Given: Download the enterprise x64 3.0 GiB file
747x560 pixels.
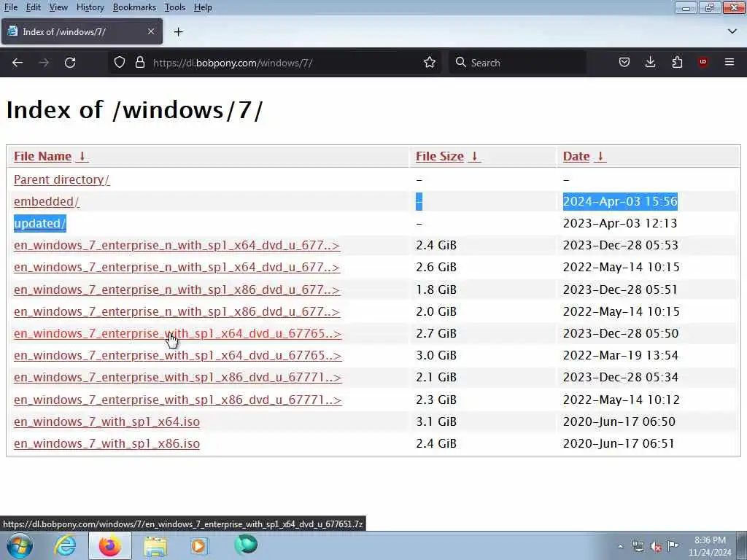Looking at the screenshot, I should point(178,355).
